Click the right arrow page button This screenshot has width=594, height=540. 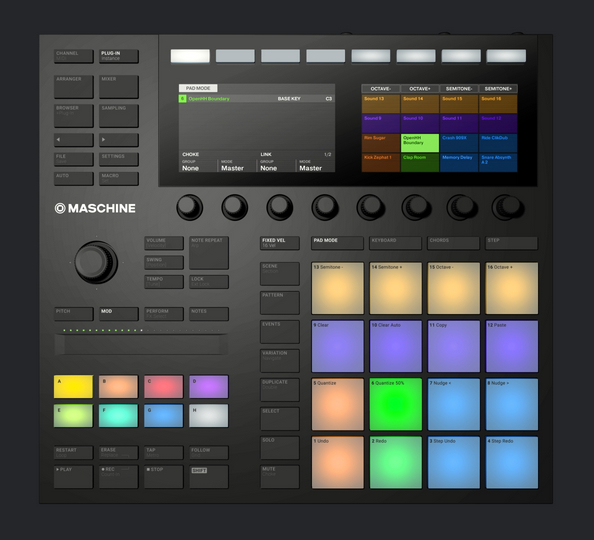point(119,139)
